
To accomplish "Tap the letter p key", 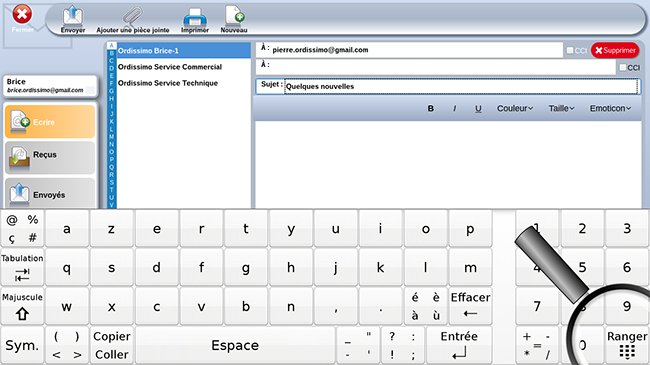I will click(470, 229).
